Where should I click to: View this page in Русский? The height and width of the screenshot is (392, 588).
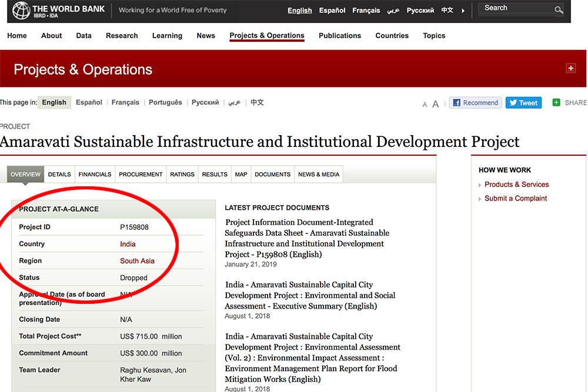(x=205, y=102)
